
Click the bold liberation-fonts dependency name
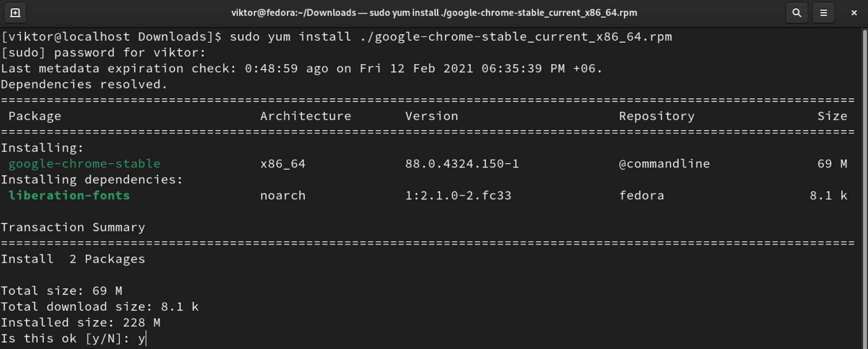point(69,196)
